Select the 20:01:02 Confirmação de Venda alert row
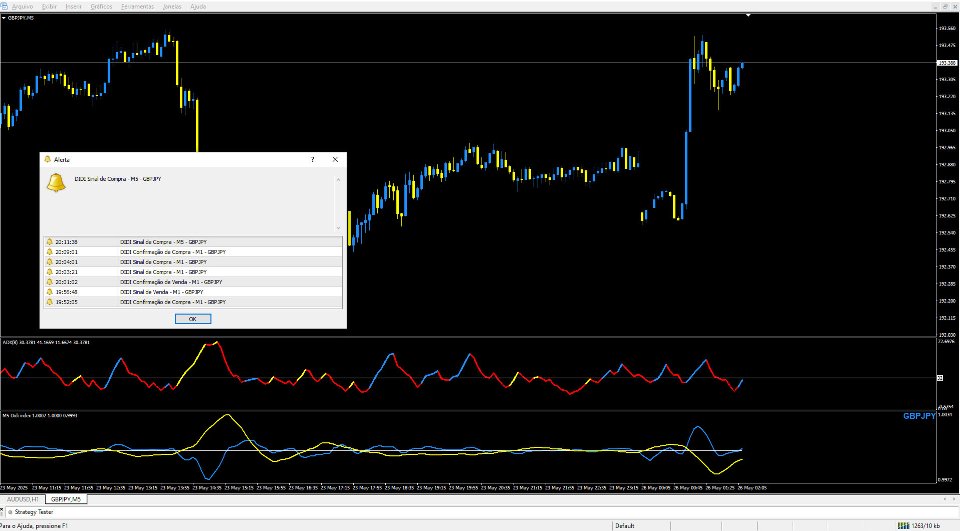This screenshot has width=960, height=531. point(193,282)
